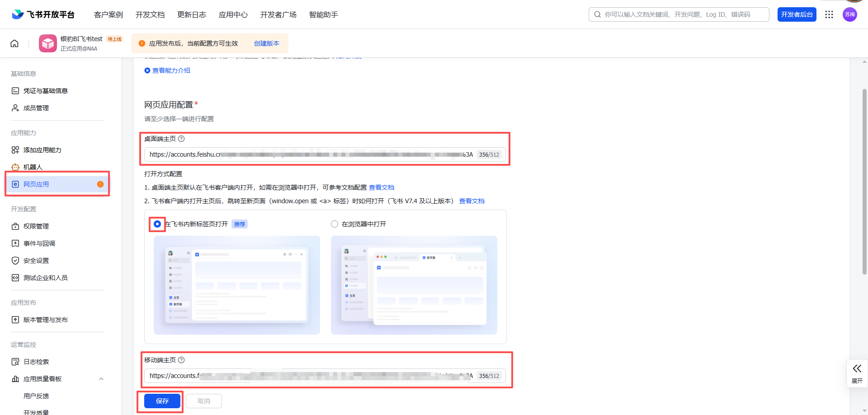Open the apps grid icon

click(829, 14)
